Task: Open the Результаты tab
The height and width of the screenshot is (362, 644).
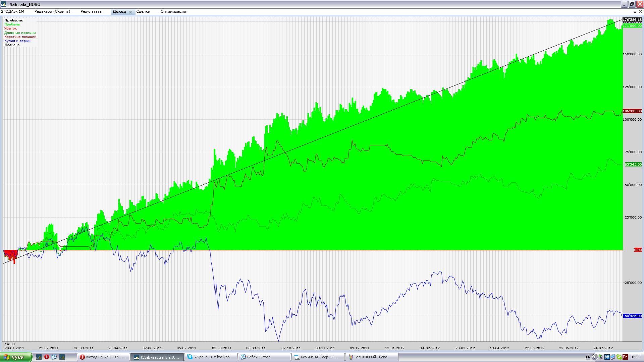Action: point(91,11)
